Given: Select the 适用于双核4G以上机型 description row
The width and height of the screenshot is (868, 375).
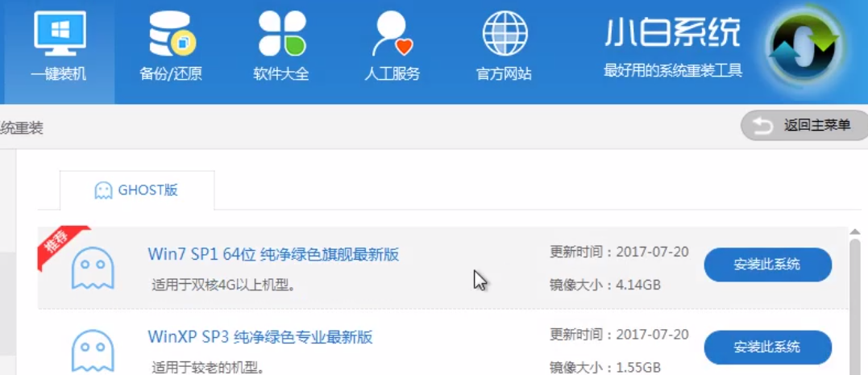Looking at the screenshot, I should (x=223, y=285).
